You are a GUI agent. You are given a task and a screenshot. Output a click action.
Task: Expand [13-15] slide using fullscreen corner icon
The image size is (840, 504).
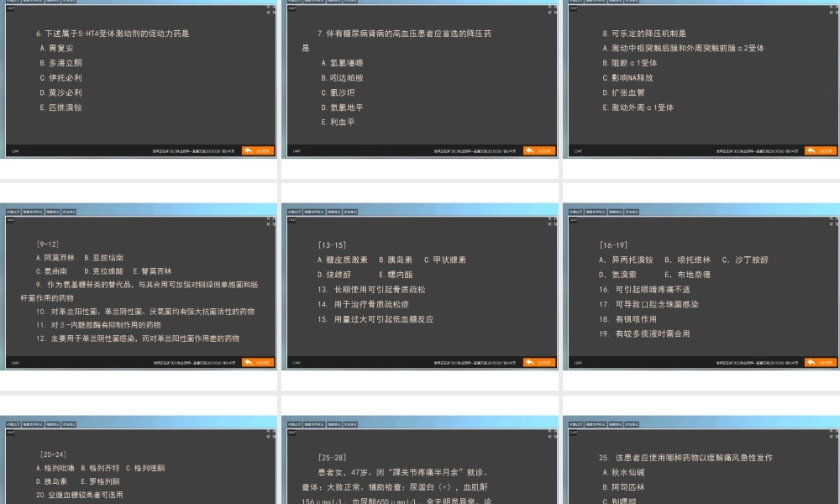(553, 221)
